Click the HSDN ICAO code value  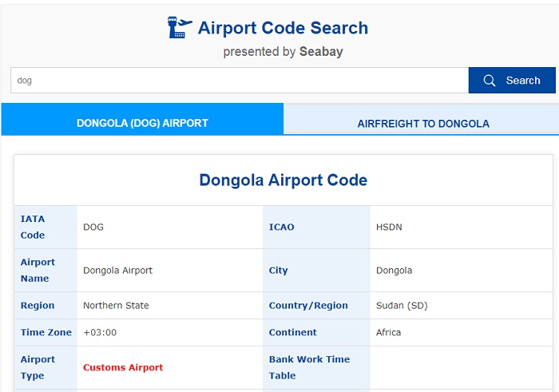pyautogui.click(x=389, y=227)
